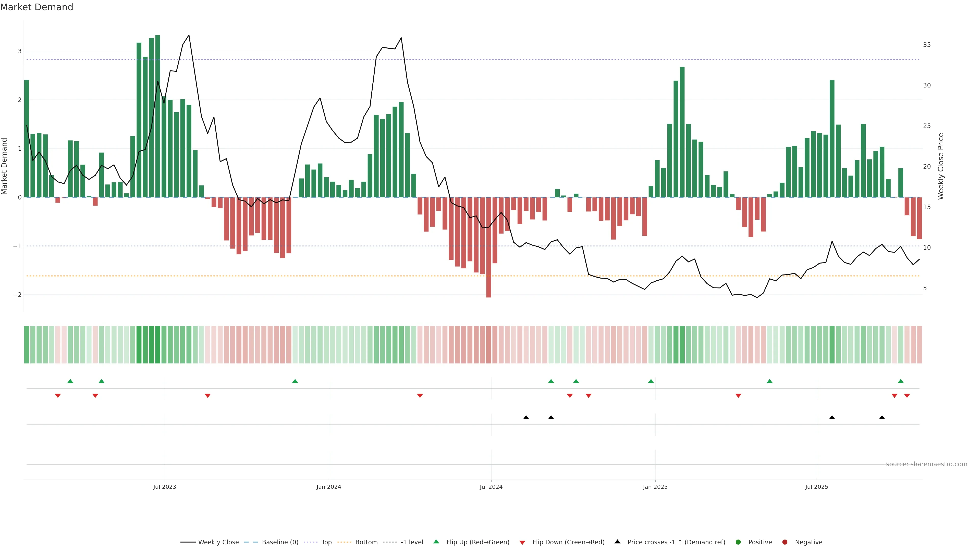
Task: Click the Market Demand chart title
Action: pos(37,7)
